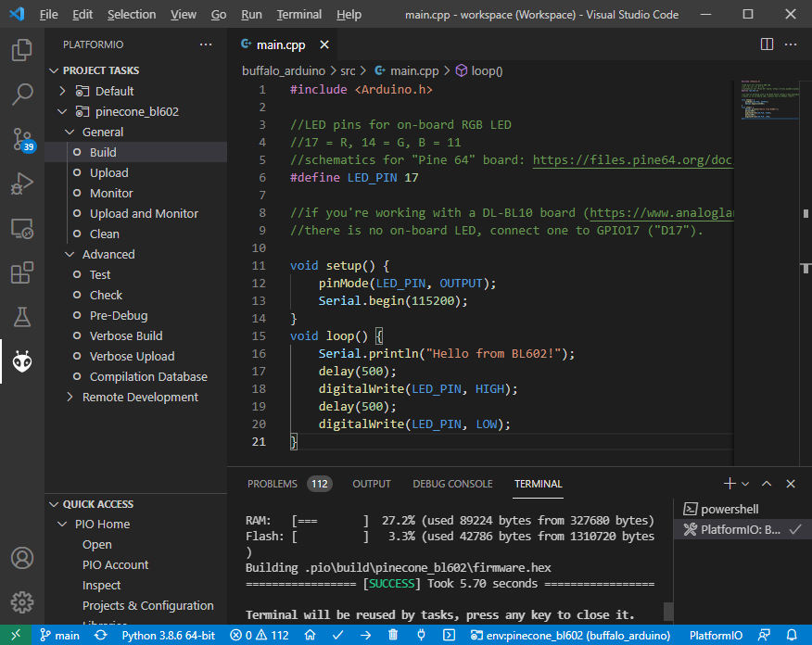Screen dimensions: 812x645
Task: Open the Run menu
Action: (251, 15)
